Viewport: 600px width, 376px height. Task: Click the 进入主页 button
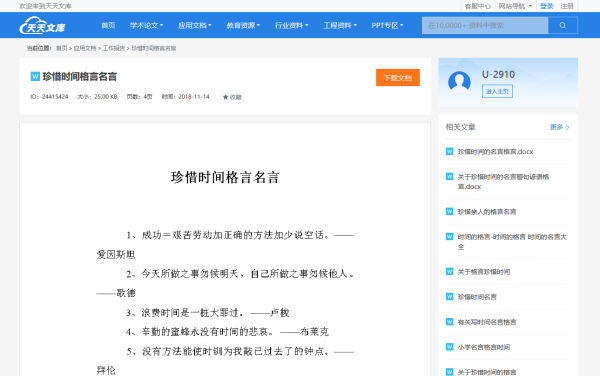pos(497,91)
